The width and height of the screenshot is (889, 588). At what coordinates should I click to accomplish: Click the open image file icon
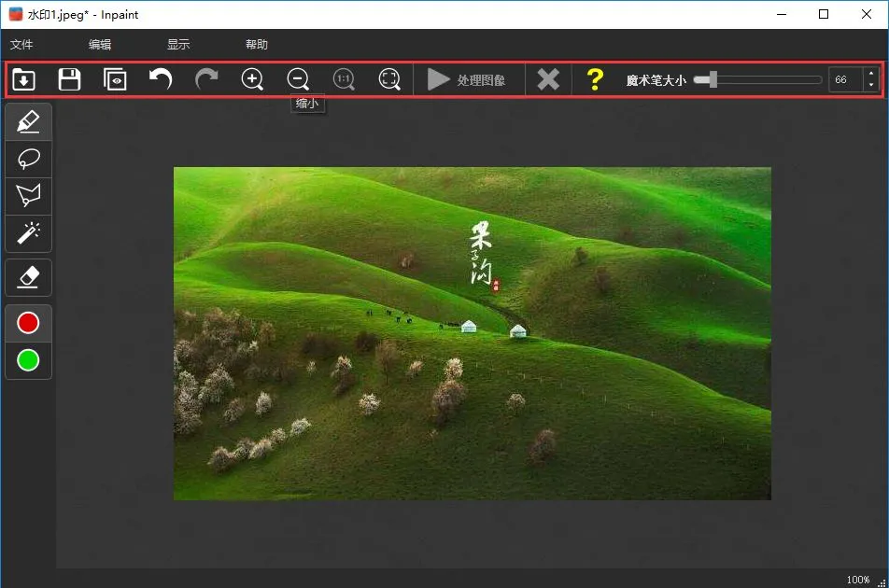pyautogui.click(x=23, y=79)
